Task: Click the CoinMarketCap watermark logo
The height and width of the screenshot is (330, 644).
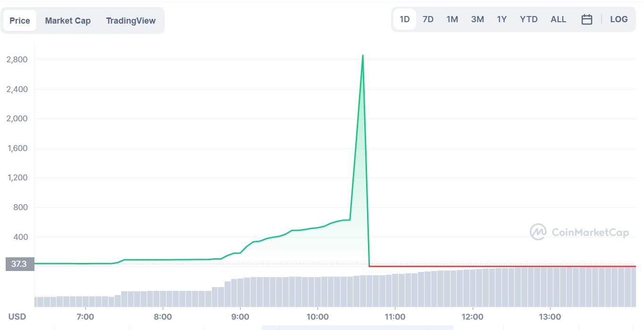Action: point(579,232)
